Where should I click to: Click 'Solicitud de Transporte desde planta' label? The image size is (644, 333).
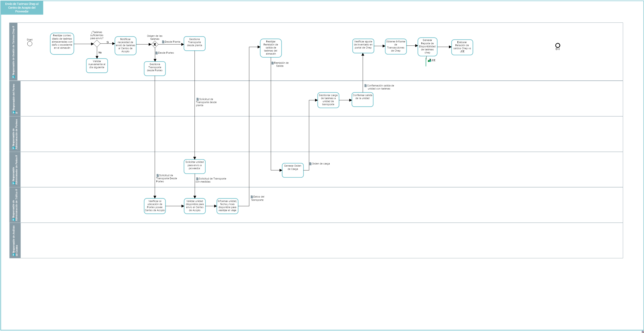(x=206, y=102)
